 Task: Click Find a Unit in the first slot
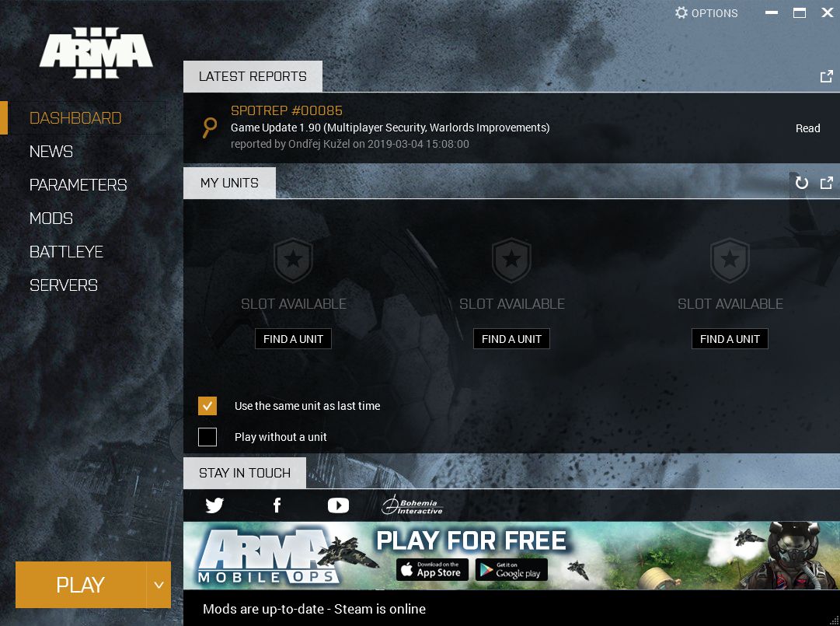(293, 339)
